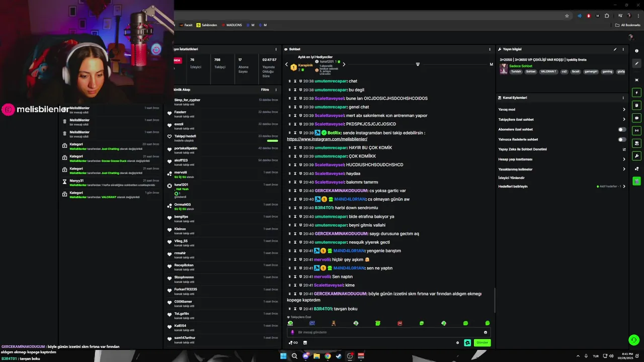Click the VALORANT tag
The image size is (644, 362).
[548, 71]
